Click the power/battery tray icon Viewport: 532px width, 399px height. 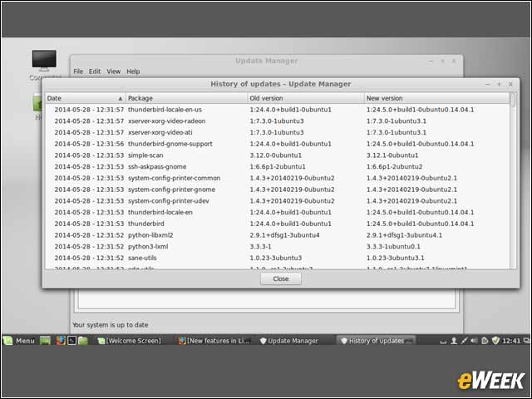pos(485,340)
